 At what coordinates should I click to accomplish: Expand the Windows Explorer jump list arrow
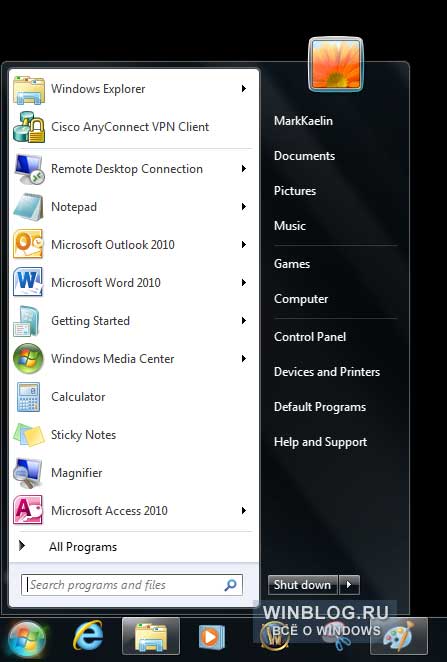coord(244,88)
